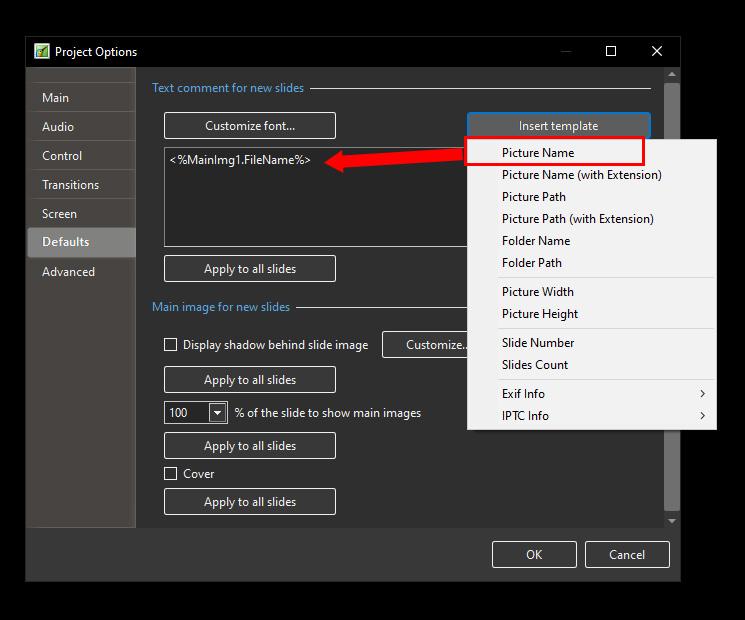Confirm with the OK button
Screen dimensions: 745x620
pyautogui.click(x=534, y=555)
